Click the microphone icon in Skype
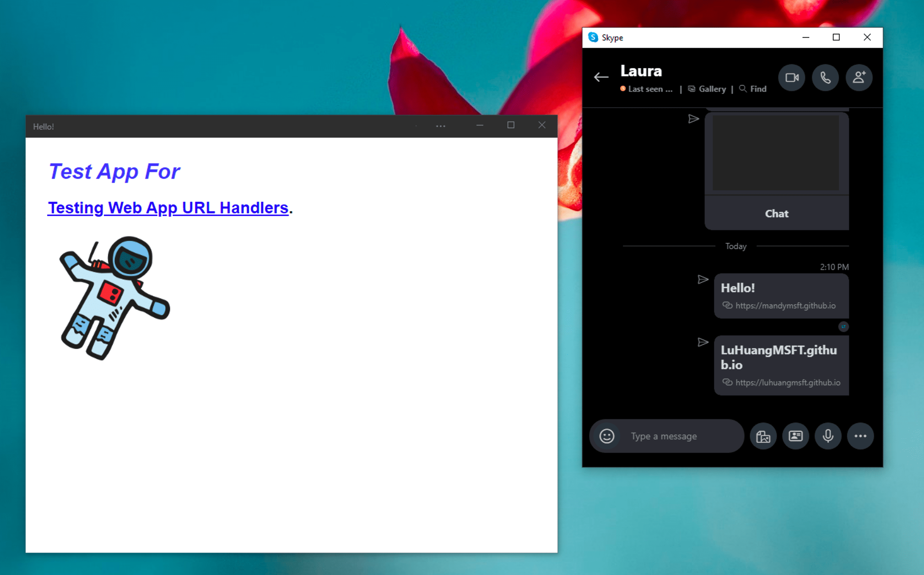The width and height of the screenshot is (924, 575). 826,436
